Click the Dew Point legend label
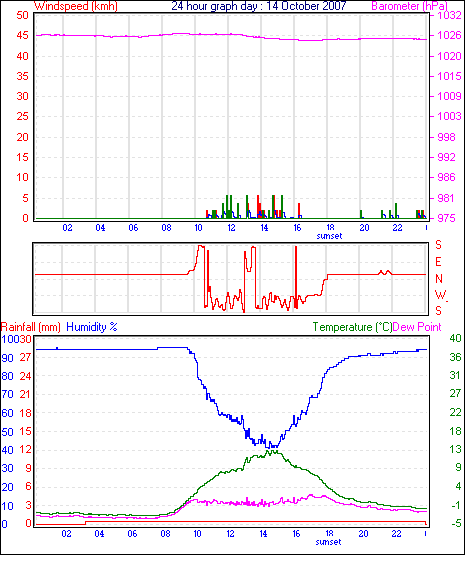The height and width of the screenshot is (563, 466). pyautogui.click(x=417, y=327)
